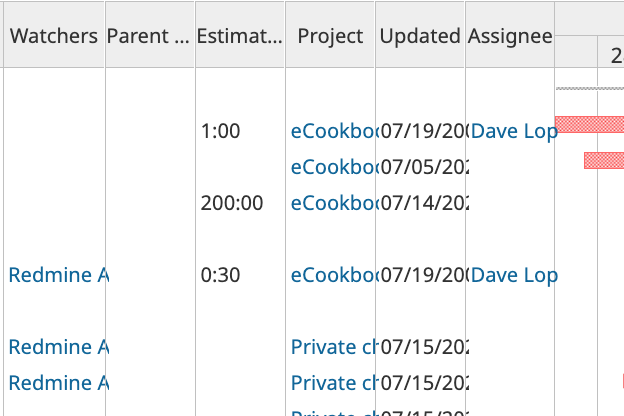Open eCookbook project in the 1:00 estimate row
This screenshot has height=416, width=624.
pos(333,131)
